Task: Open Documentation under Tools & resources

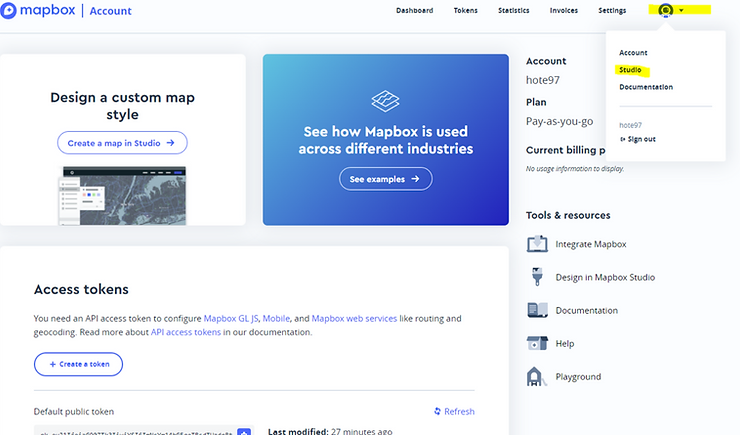Action: tap(587, 310)
